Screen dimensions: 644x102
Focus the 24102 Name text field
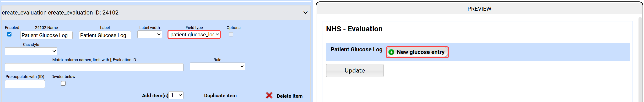pos(46,35)
